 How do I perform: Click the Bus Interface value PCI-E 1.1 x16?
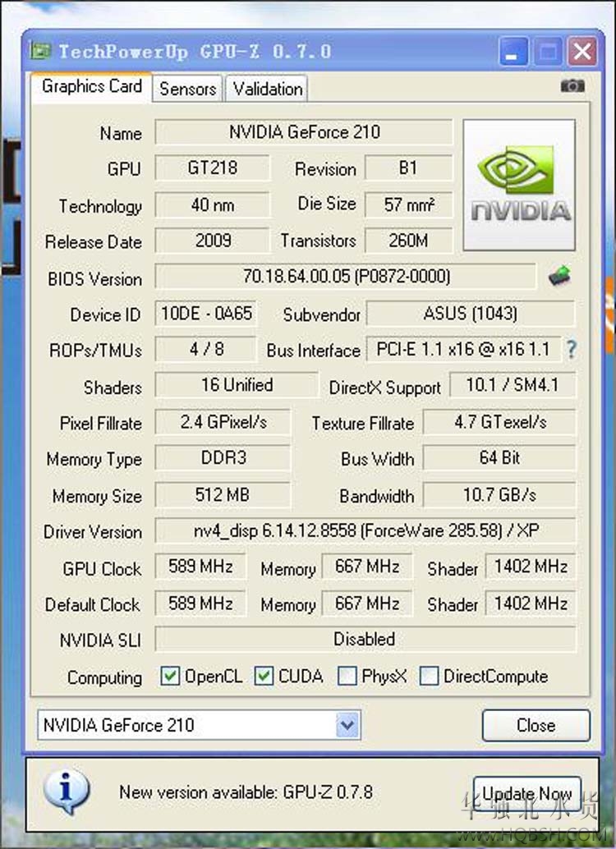[463, 349]
